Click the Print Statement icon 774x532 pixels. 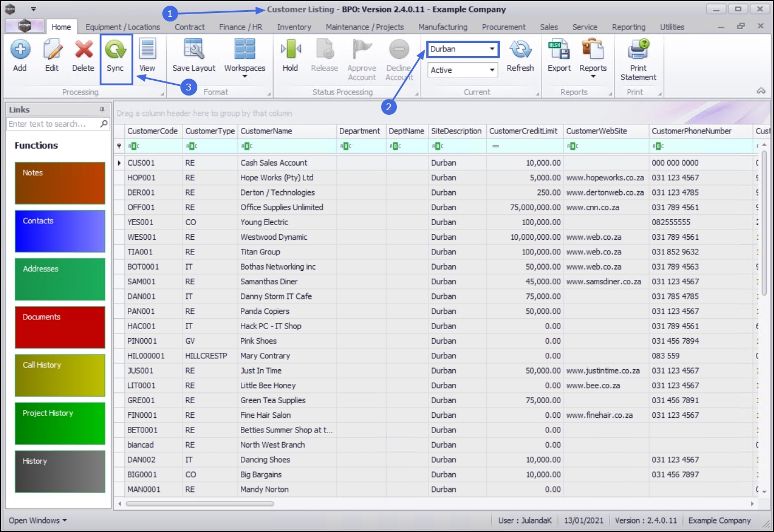tap(638, 50)
